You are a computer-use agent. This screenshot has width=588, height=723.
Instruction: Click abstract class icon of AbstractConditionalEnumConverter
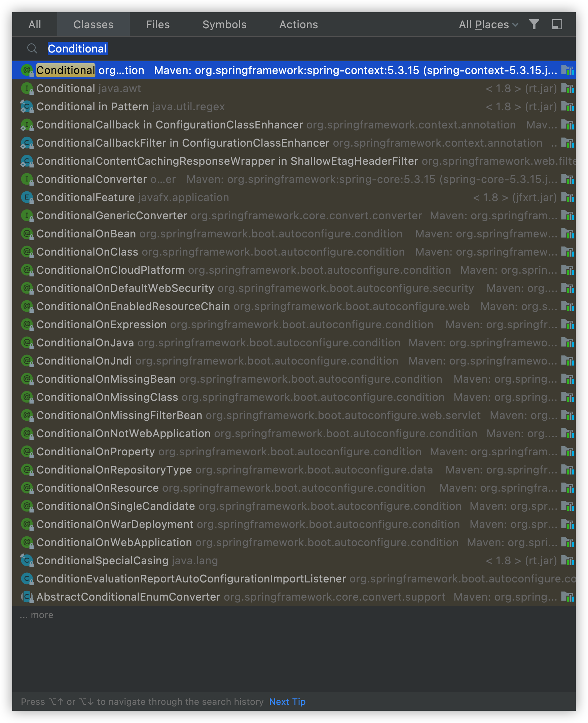tap(27, 597)
